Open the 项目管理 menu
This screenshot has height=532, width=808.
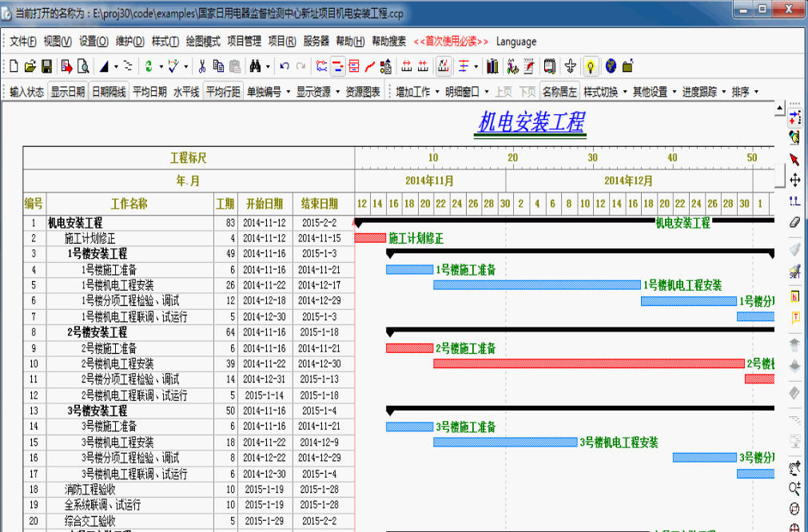click(x=244, y=42)
